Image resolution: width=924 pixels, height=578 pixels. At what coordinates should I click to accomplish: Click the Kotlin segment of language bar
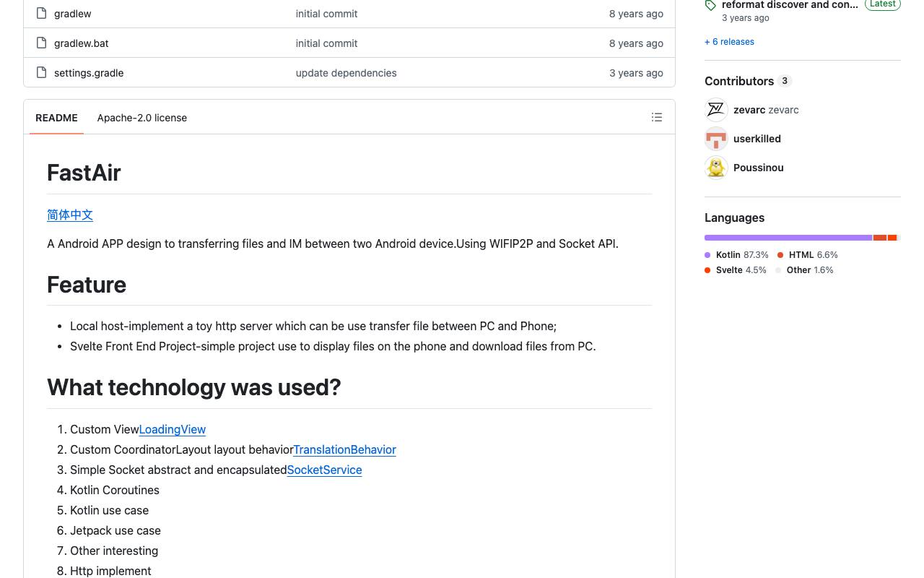click(x=788, y=238)
